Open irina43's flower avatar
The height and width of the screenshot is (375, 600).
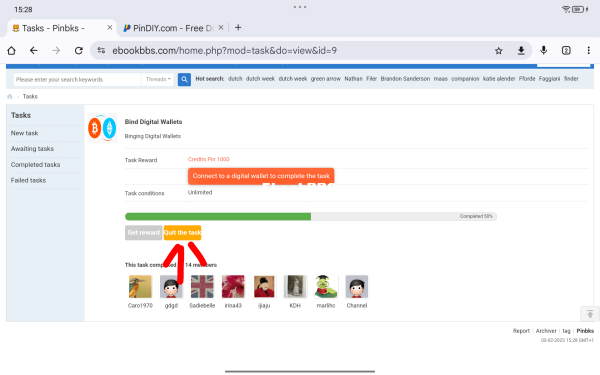[233, 286]
